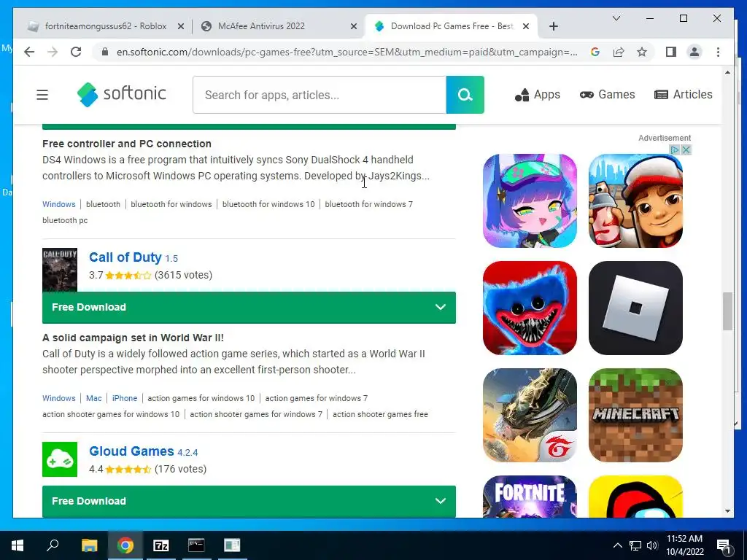Show hidden system tray icons
747x560 pixels.
point(617,545)
